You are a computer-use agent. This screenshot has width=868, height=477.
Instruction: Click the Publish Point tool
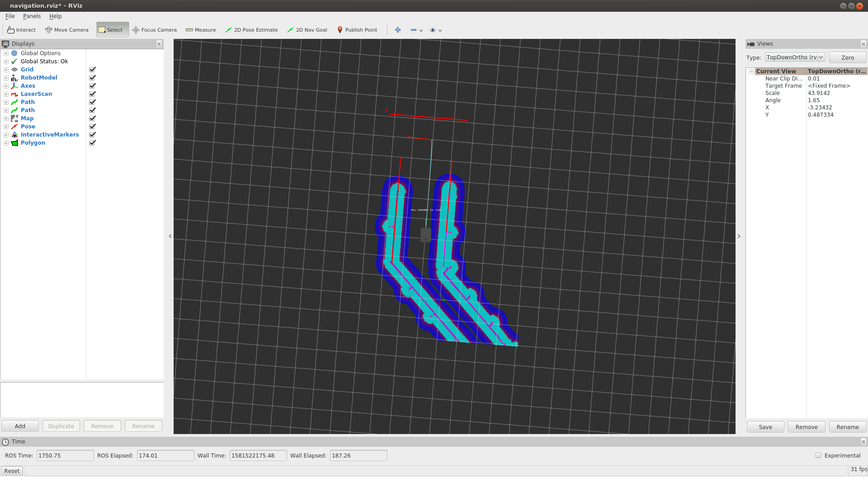click(x=357, y=30)
